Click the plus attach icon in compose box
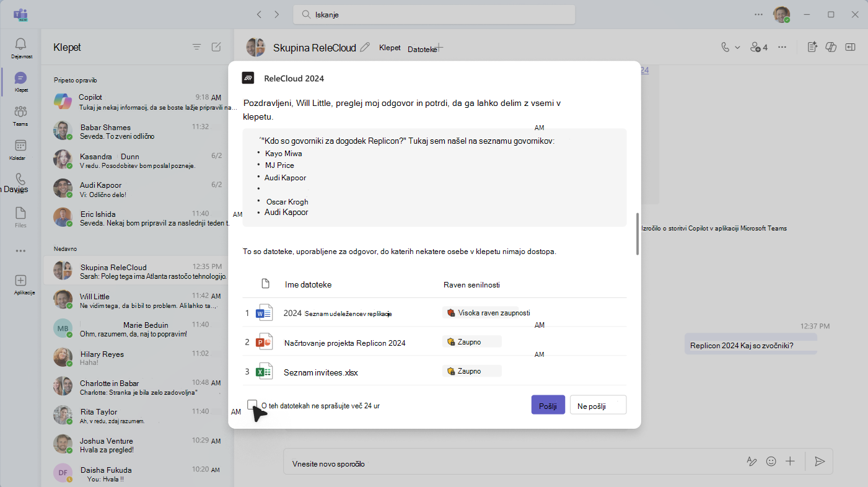This screenshot has height=487, width=868. (790, 462)
